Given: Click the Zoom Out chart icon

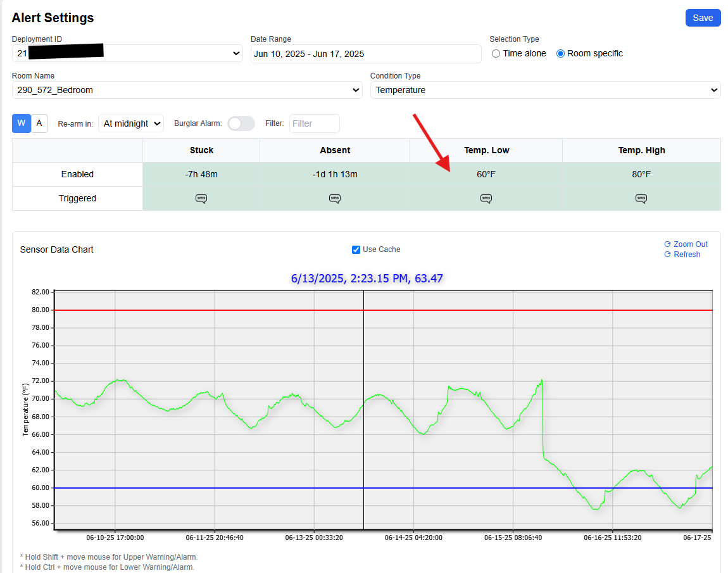Looking at the screenshot, I should click(667, 244).
